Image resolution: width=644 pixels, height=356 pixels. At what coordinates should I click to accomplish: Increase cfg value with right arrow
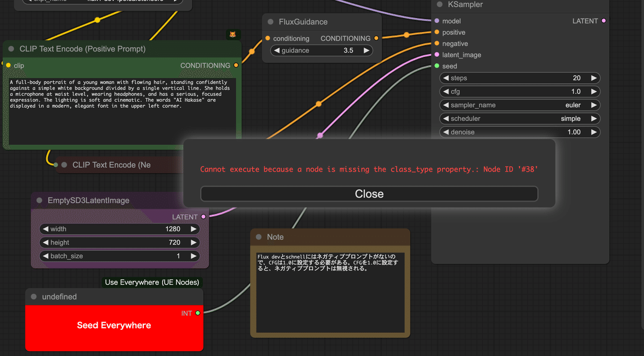594,92
